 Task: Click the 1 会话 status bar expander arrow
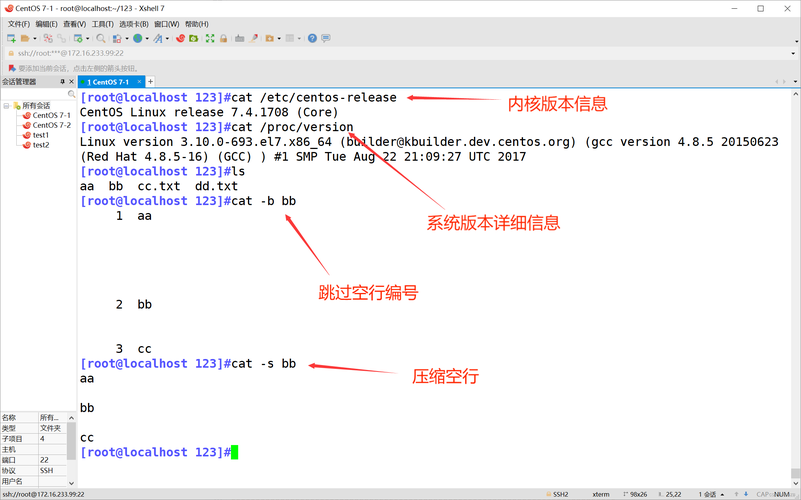722,494
